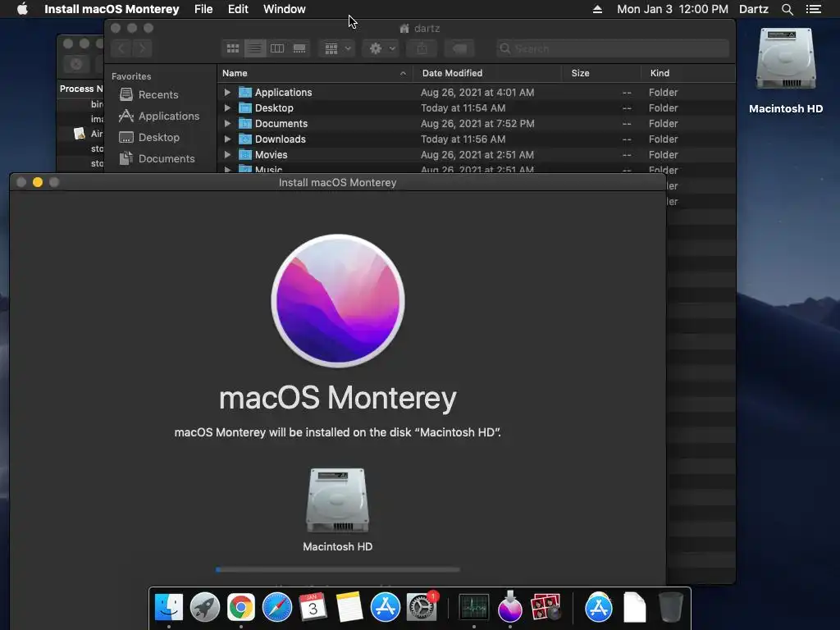Screen dimensions: 840x630
Task: Open the Window menu
Action: click(285, 9)
